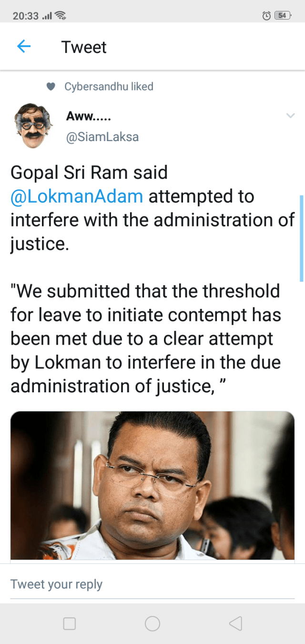This screenshot has width=305, height=644.
Task: Tap the Wi-Fi status icon
Action: pyautogui.click(x=61, y=16)
